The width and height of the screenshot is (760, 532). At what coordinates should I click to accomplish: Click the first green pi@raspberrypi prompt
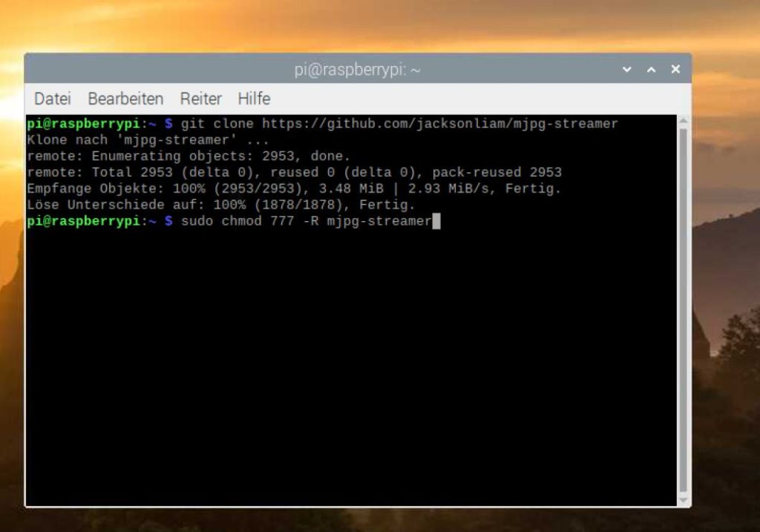coord(83,124)
